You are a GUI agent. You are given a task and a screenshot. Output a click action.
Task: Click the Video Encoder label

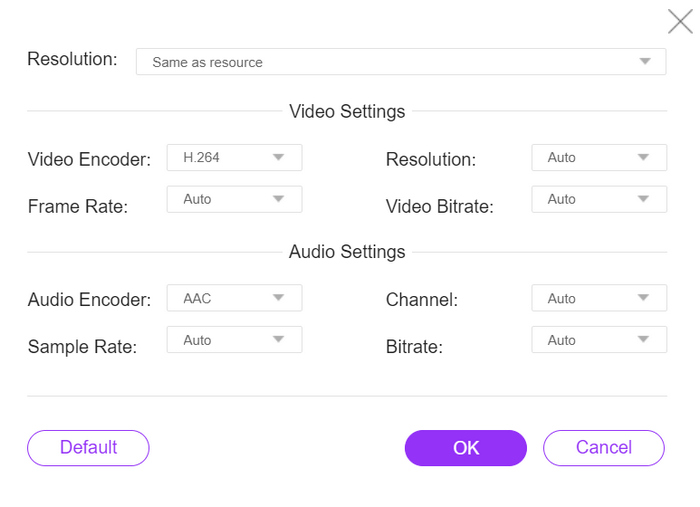(89, 159)
